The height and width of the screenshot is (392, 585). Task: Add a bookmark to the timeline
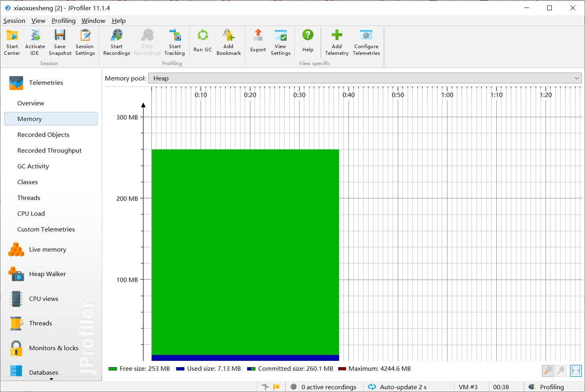pyautogui.click(x=229, y=42)
